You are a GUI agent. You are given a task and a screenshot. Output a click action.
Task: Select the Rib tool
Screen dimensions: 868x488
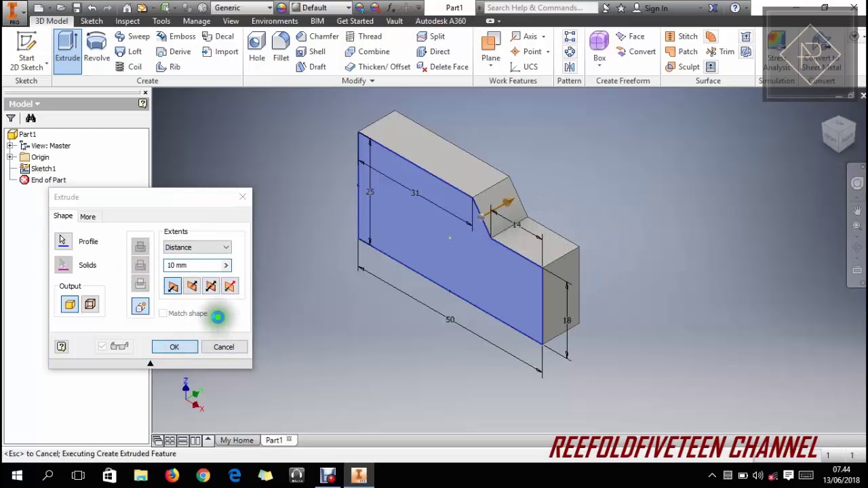[168, 66]
